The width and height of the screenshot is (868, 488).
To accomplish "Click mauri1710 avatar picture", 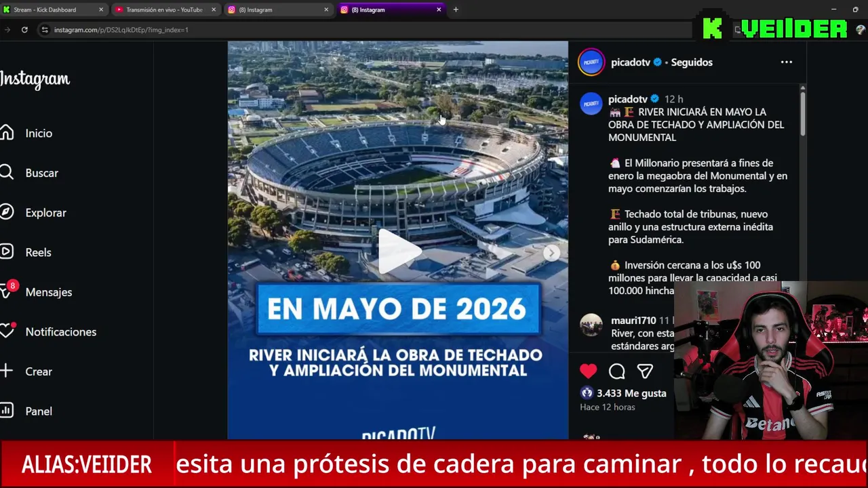I will tap(591, 325).
